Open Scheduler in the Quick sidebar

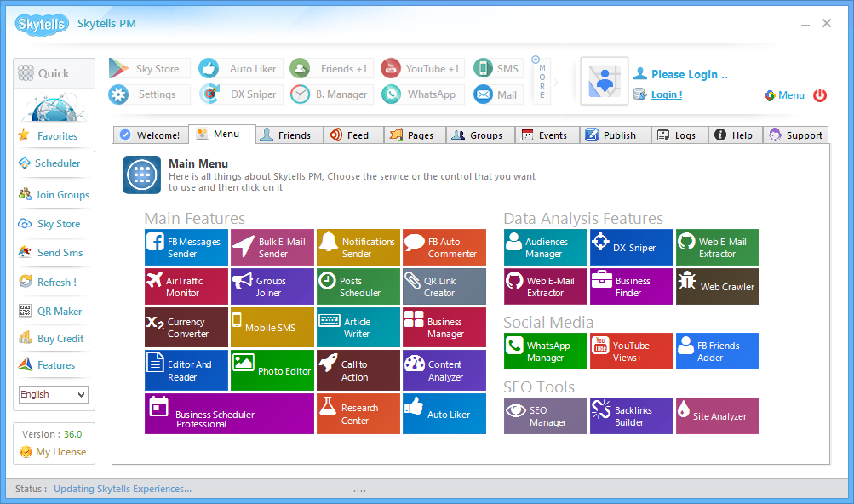[x=49, y=163]
